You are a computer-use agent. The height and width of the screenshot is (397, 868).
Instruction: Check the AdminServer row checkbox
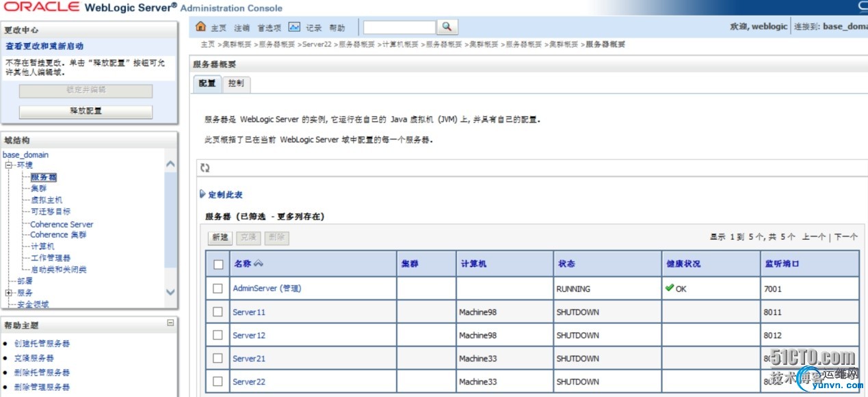coord(218,288)
